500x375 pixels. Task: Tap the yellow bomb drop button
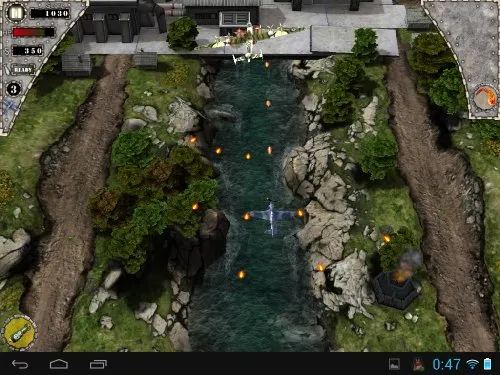click(x=19, y=333)
